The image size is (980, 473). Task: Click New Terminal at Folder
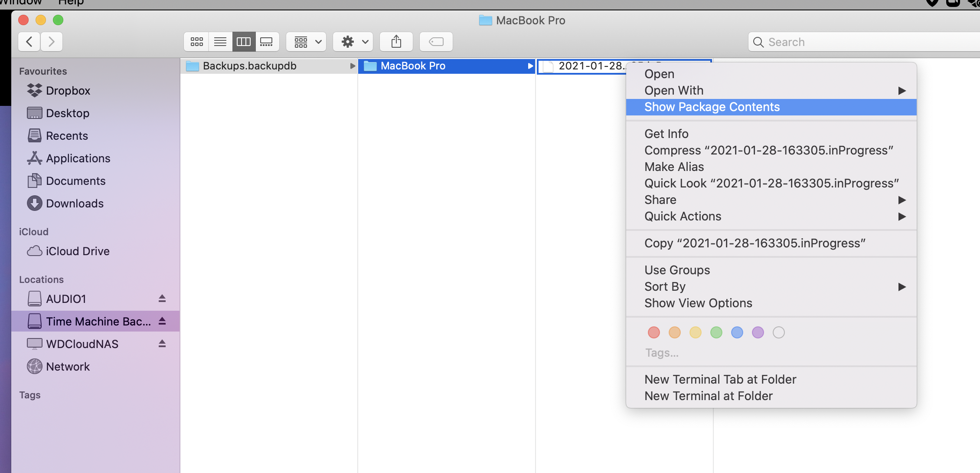coord(708,396)
